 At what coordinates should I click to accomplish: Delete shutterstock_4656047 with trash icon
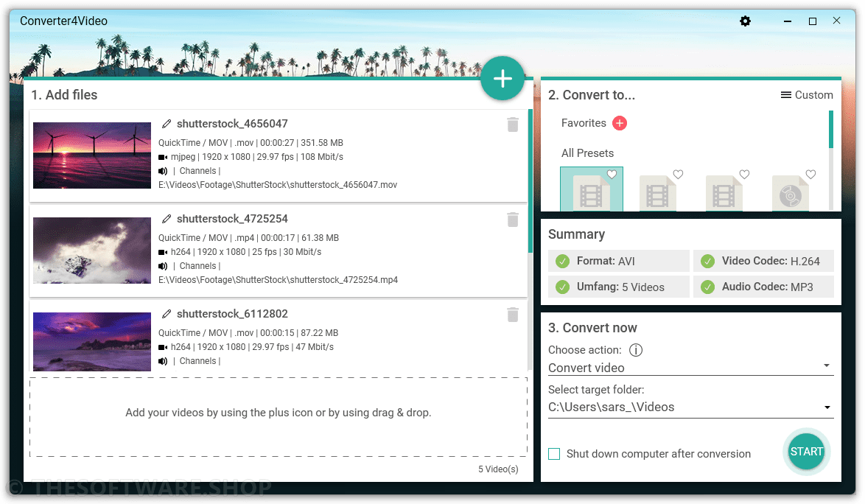click(513, 125)
